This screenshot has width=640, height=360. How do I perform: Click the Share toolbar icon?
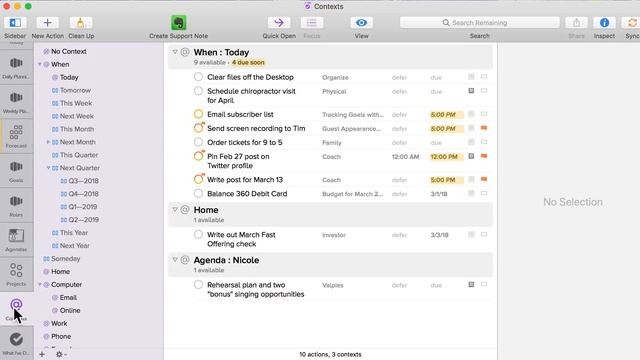pos(576,23)
